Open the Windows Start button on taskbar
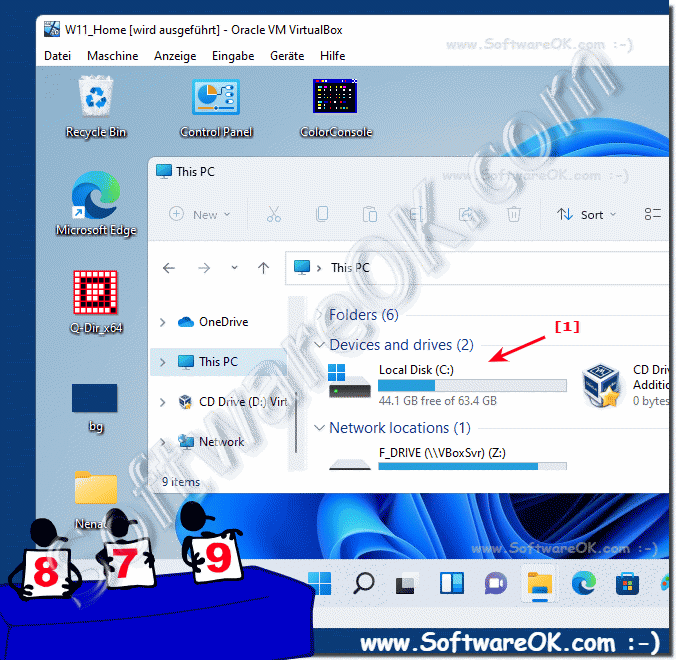Viewport: 676px width, 660px height. (x=319, y=584)
